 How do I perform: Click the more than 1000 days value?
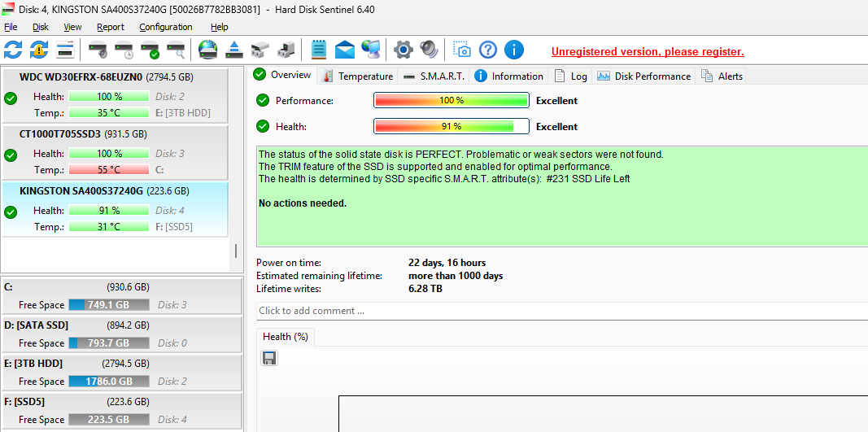(456, 276)
